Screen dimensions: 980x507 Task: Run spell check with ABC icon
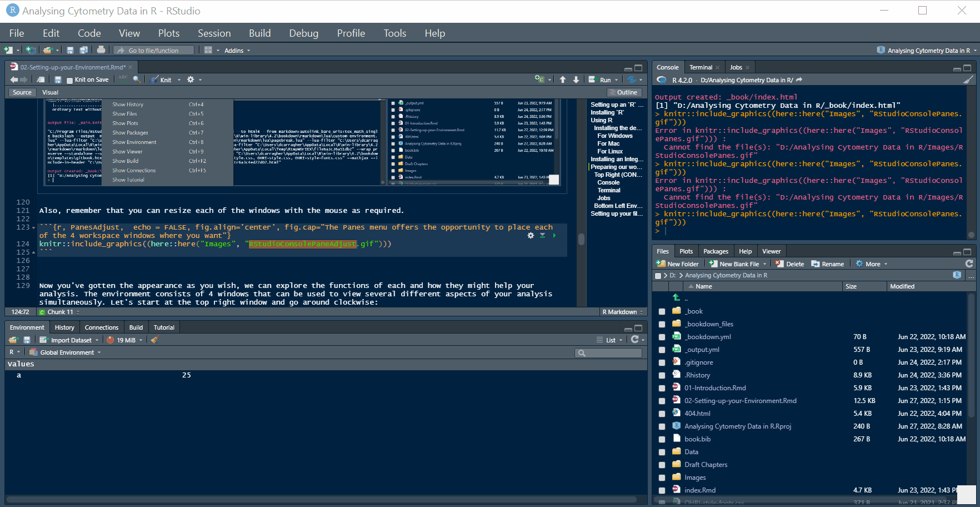123,79
